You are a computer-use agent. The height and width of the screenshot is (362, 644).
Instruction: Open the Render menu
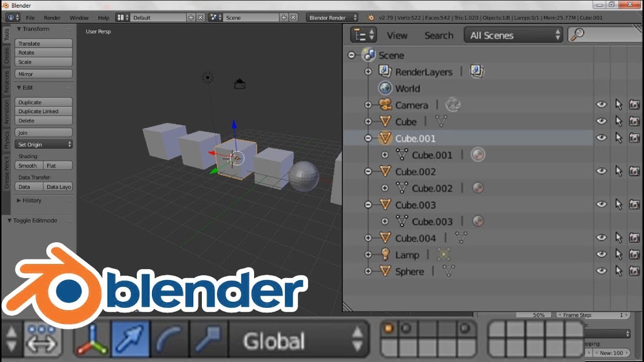tap(52, 18)
